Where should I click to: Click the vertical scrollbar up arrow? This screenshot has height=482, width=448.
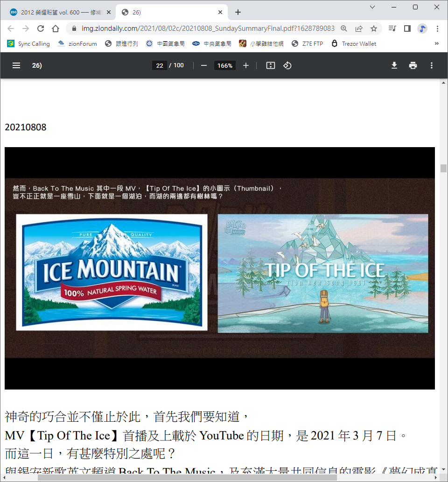(443, 83)
